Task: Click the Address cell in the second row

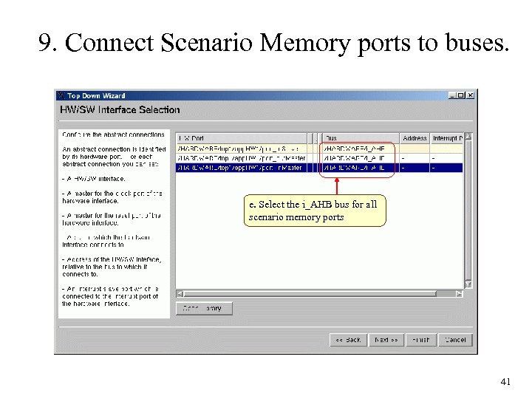Action: (x=415, y=158)
